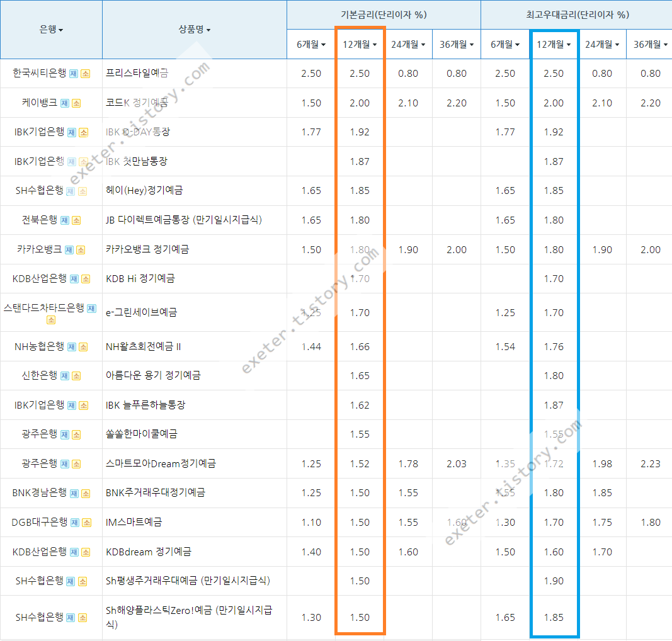The image size is (672, 641).
Task: Select the DGB대구은행 bank name
Action: (40, 522)
